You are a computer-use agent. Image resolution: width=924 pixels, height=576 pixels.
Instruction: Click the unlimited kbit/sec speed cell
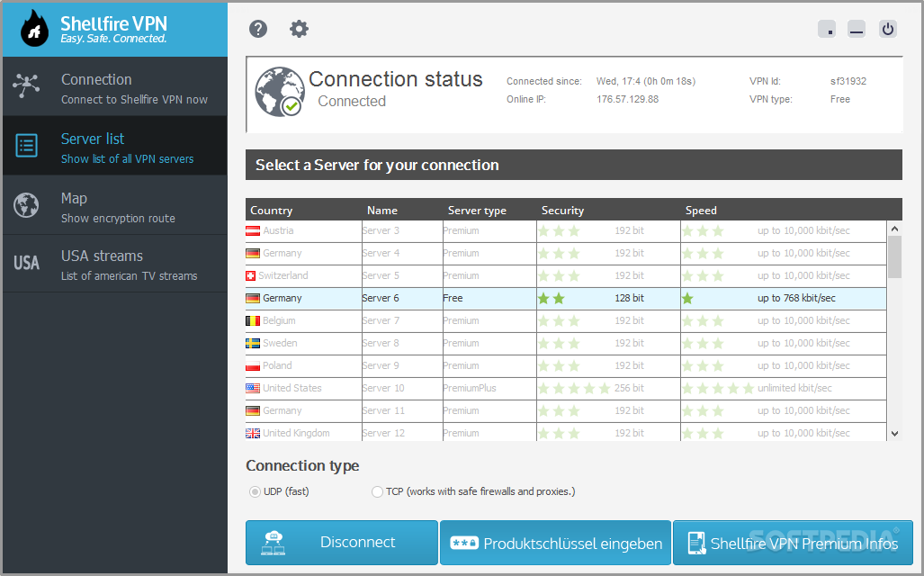(x=794, y=388)
